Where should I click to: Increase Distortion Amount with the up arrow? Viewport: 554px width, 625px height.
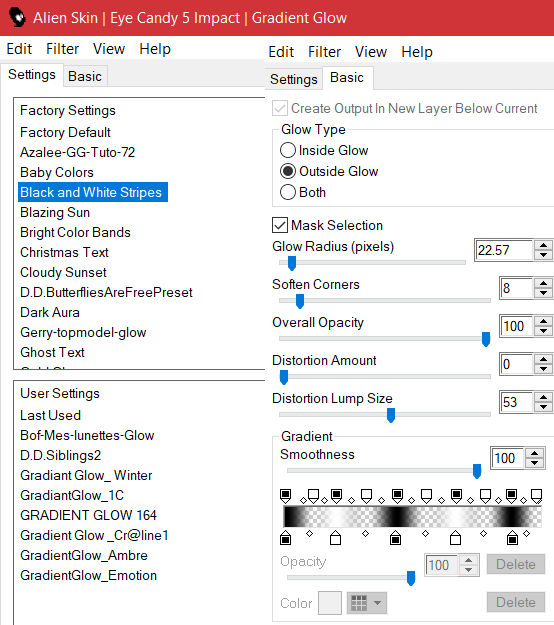click(x=543, y=359)
